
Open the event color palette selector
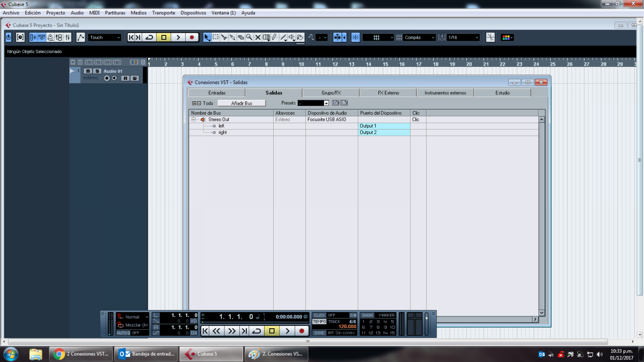[507, 37]
